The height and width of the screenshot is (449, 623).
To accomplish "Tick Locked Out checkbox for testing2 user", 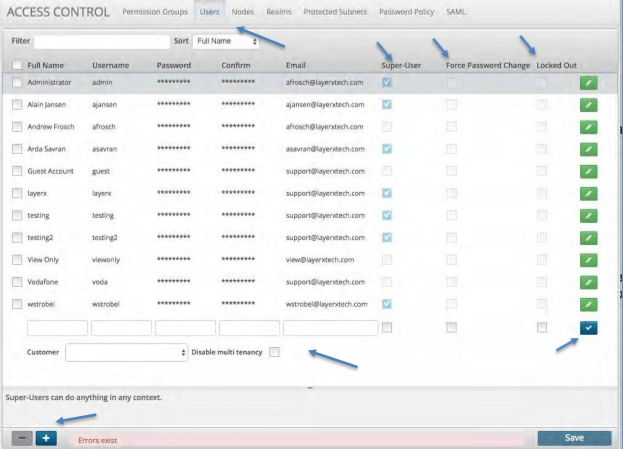I will (x=542, y=238).
